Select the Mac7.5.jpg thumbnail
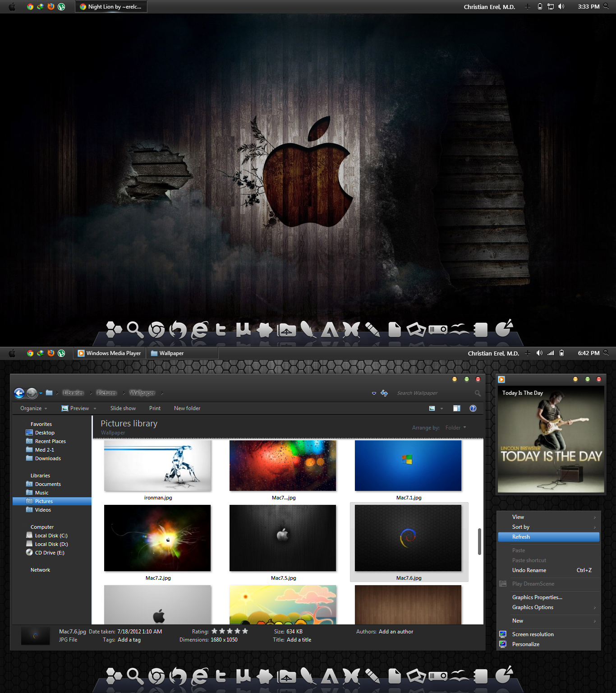 click(283, 538)
